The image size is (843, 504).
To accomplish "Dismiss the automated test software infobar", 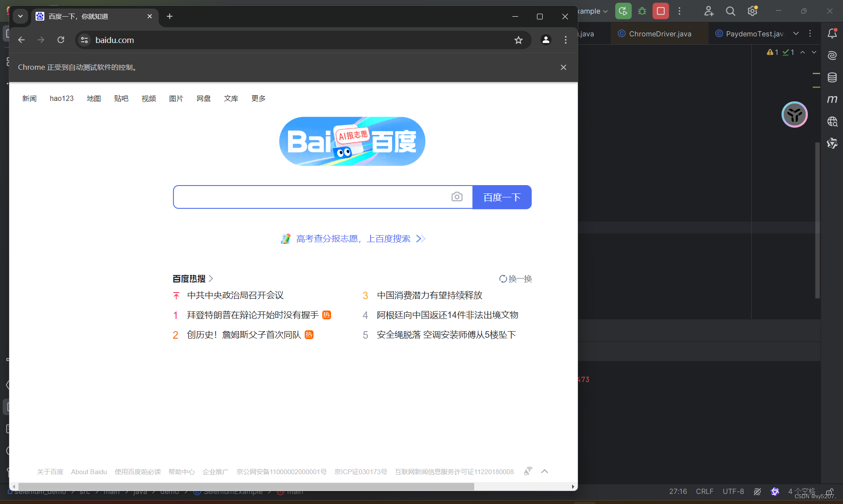I will (x=563, y=67).
